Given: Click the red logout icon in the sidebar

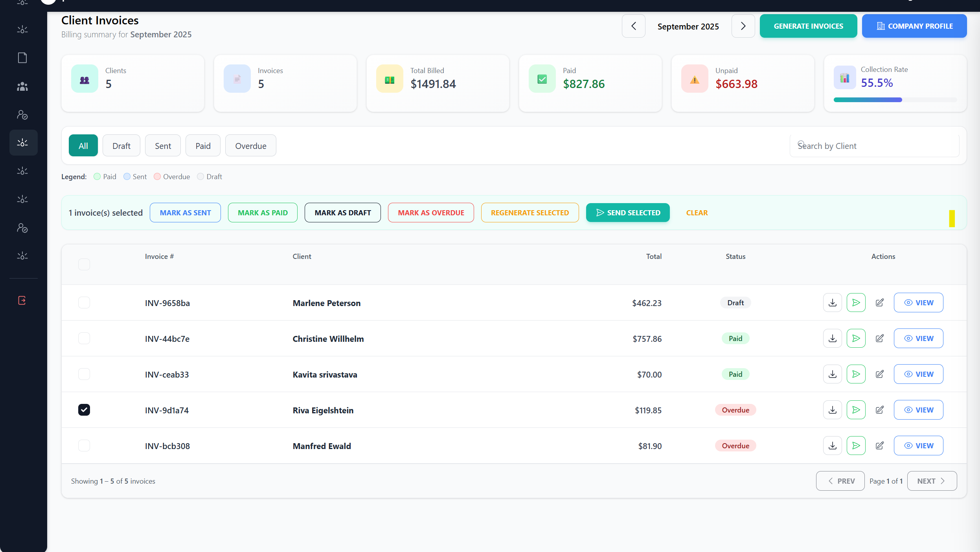Looking at the screenshot, I should point(22,300).
